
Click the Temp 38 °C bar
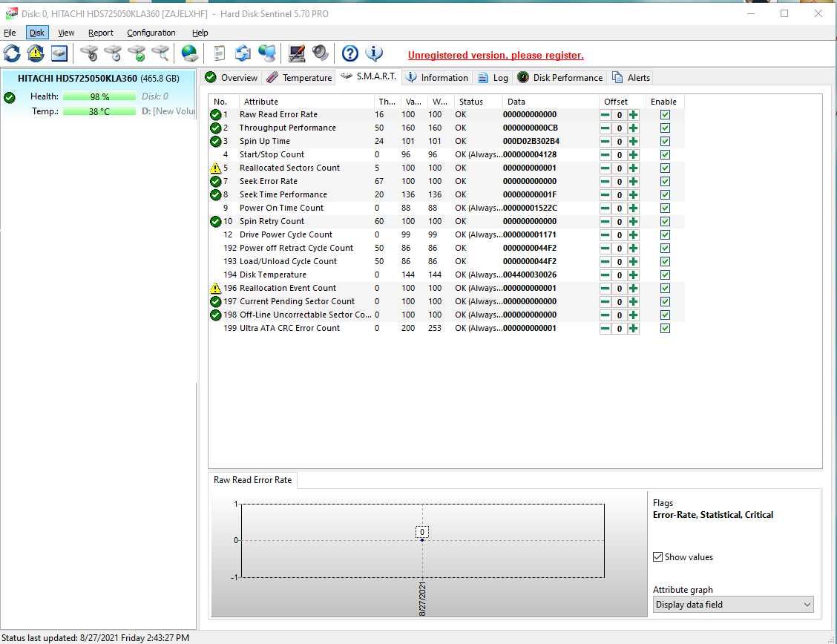point(99,111)
